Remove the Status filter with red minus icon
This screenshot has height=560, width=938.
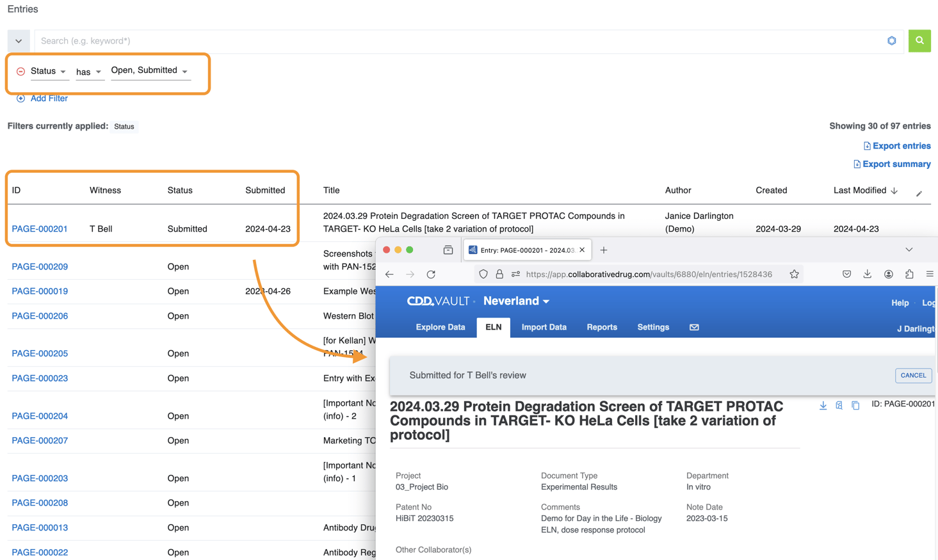tap(20, 72)
